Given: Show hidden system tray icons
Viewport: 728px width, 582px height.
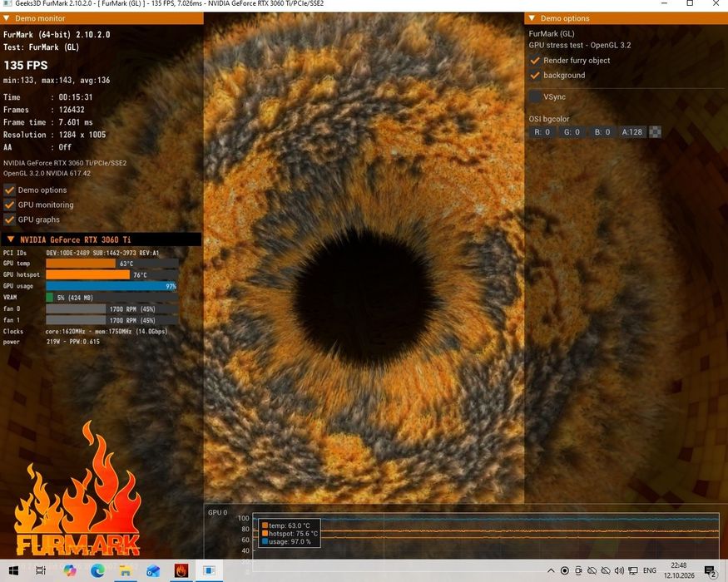Looking at the screenshot, I should coord(551,571).
